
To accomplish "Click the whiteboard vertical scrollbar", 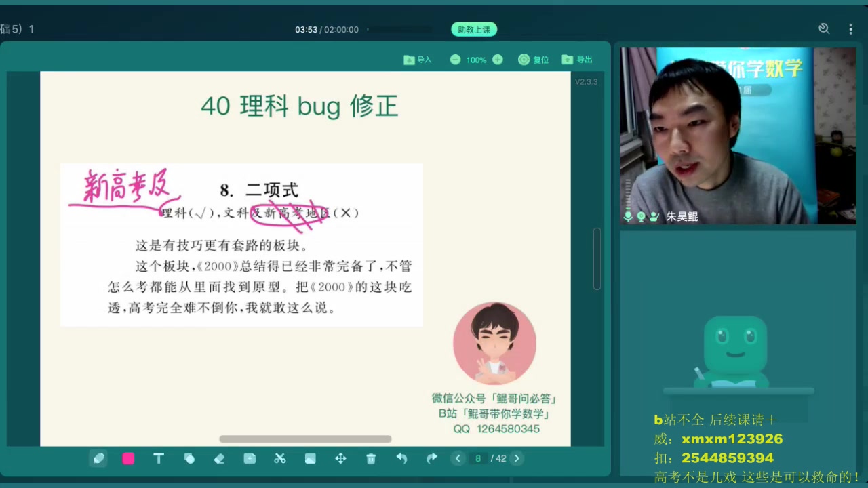I will pos(597,259).
